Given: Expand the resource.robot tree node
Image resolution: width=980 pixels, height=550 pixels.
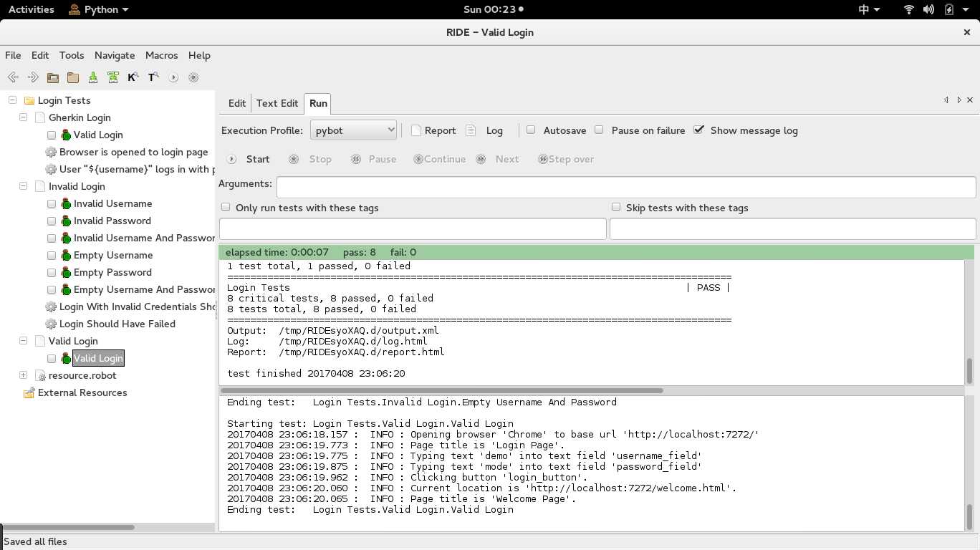Looking at the screenshot, I should [x=23, y=375].
